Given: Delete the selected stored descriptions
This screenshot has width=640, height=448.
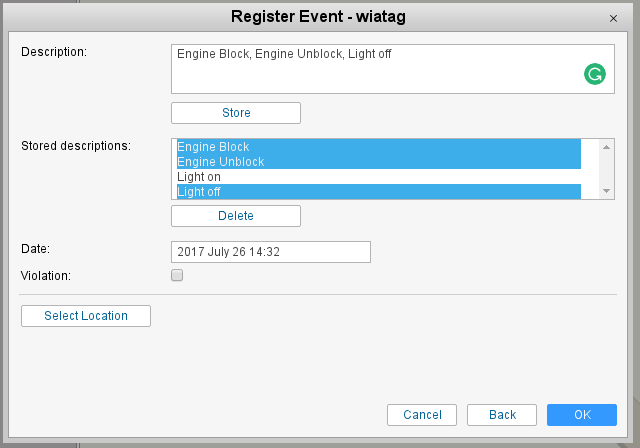Looking at the screenshot, I should 236,216.
